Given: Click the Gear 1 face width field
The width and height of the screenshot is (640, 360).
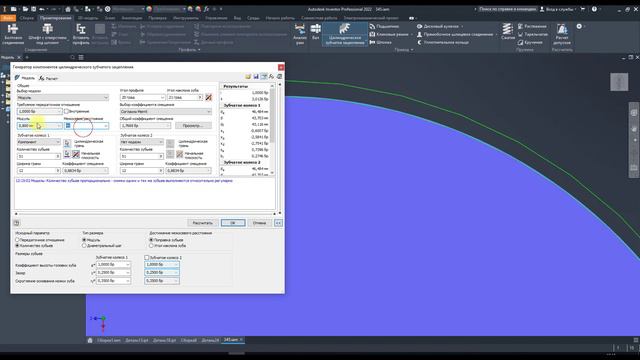Looking at the screenshot, I should click(38, 171).
